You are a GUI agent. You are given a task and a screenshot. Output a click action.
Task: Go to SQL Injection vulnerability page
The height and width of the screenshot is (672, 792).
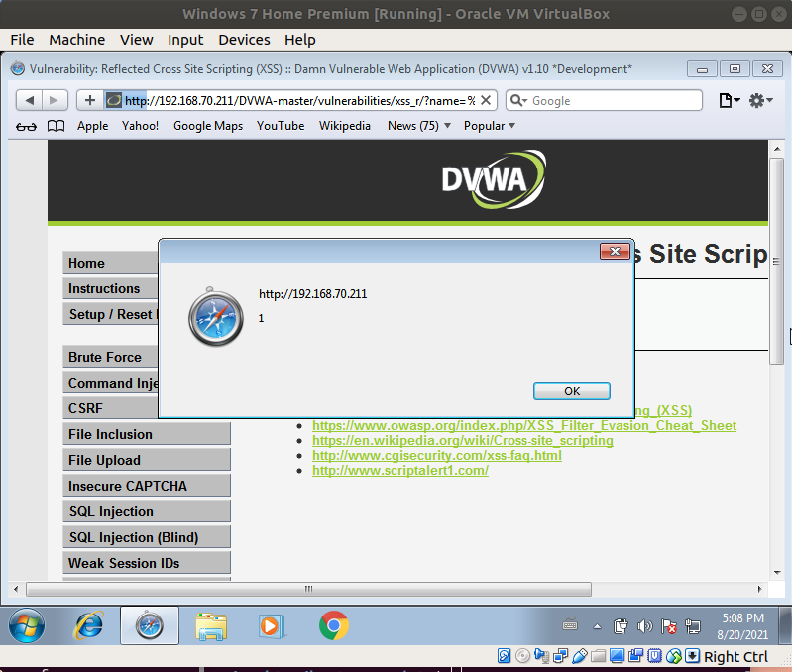coord(147,511)
